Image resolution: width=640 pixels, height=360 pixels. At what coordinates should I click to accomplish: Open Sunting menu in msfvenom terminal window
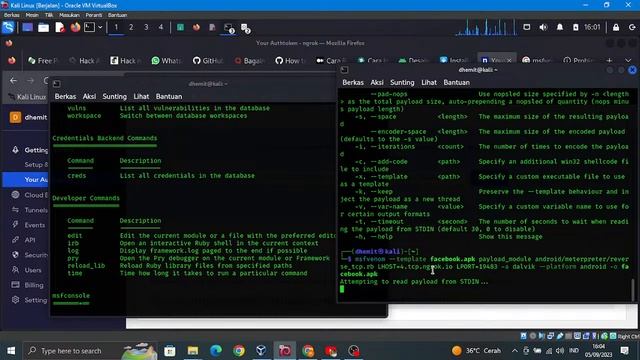pyautogui.click(x=402, y=82)
